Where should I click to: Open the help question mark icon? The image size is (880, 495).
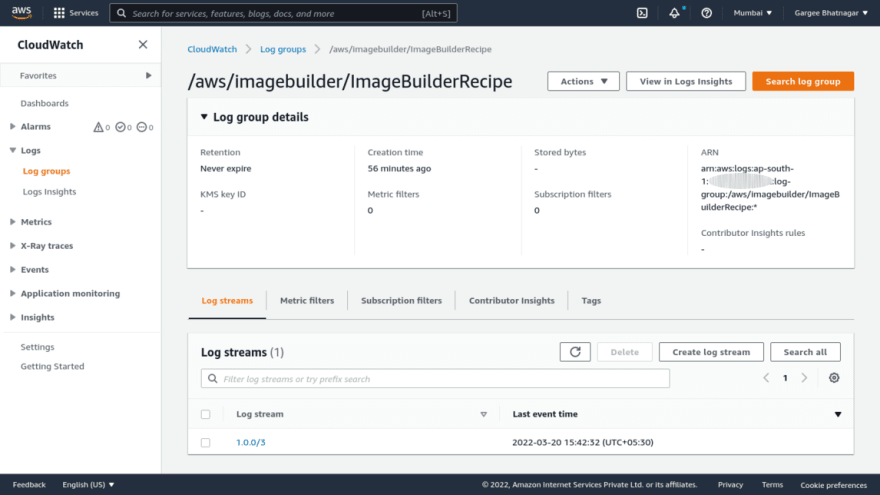click(706, 13)
